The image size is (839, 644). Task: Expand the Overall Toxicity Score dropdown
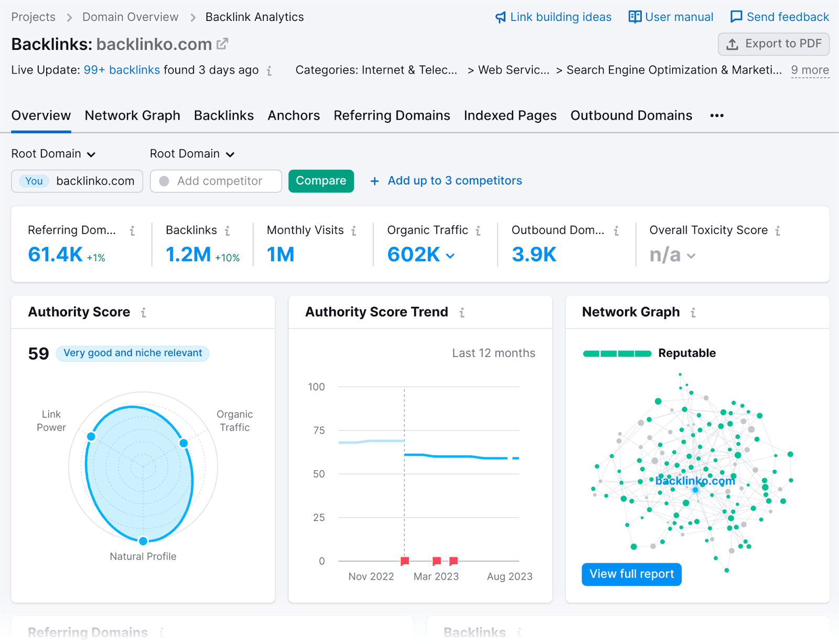[x=692, y=256]
